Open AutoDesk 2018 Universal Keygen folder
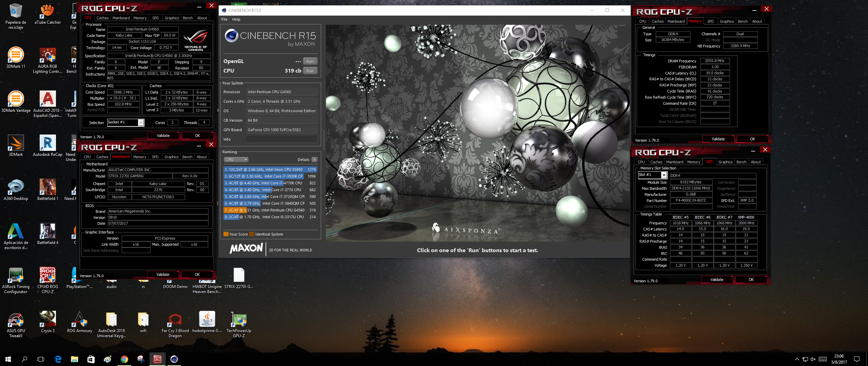 [x=111, y=325]
